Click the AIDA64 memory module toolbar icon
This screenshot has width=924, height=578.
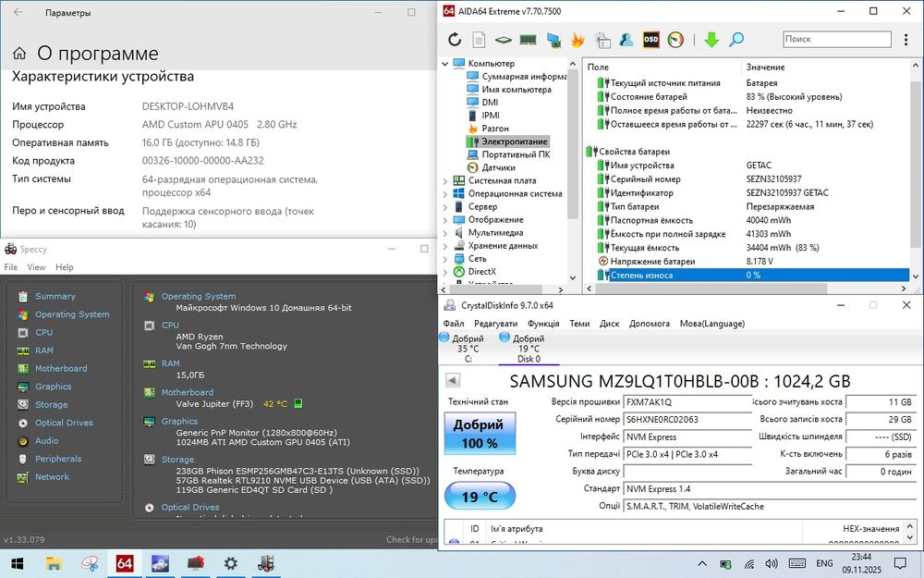pyautogui.click(x=528, y=40)
